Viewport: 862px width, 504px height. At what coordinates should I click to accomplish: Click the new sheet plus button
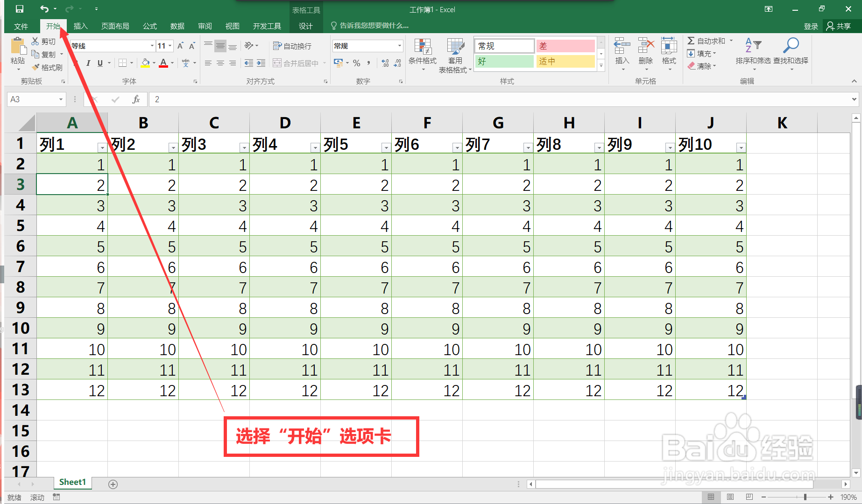tap(113, 484)
